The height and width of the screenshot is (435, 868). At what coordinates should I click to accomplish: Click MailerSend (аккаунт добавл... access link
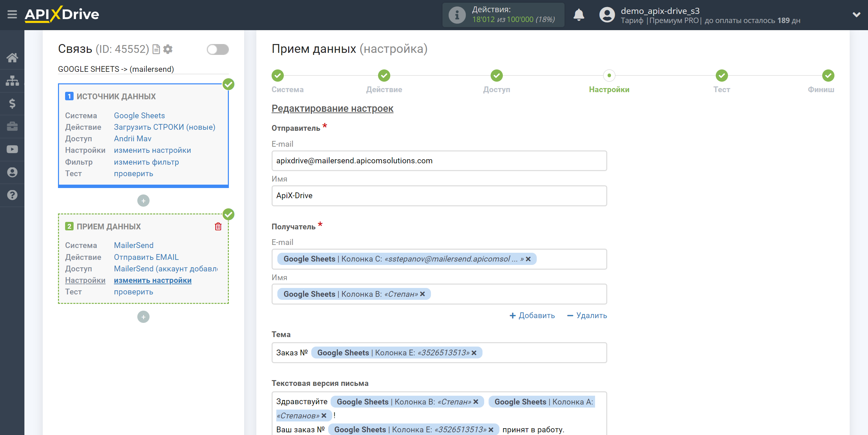point(166,269)
